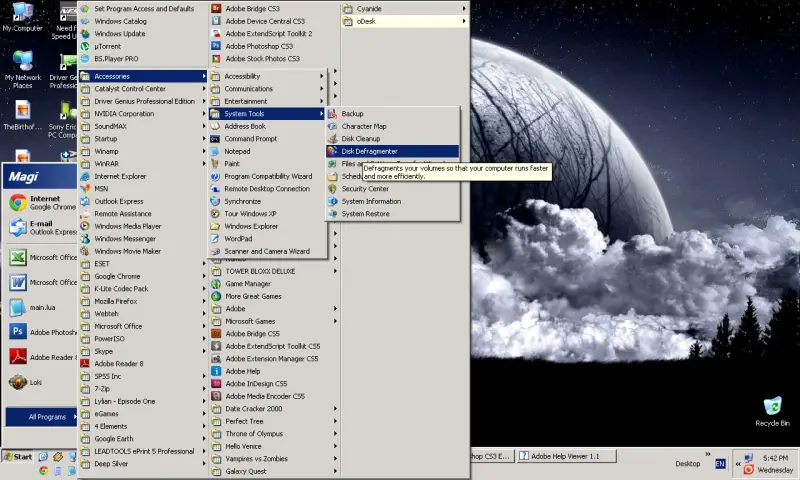Viewport: 800px width, 480px height.
Task: Click the Paint icon in Accessories
Action: 215,164
